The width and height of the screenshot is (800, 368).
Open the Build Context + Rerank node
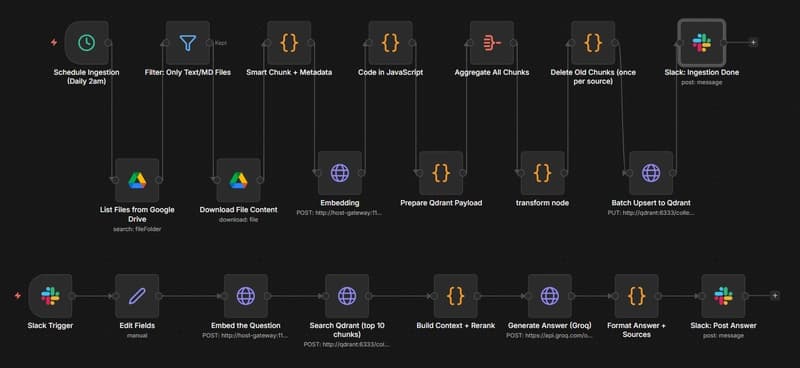pyautogui.click(x=456, y=296)
